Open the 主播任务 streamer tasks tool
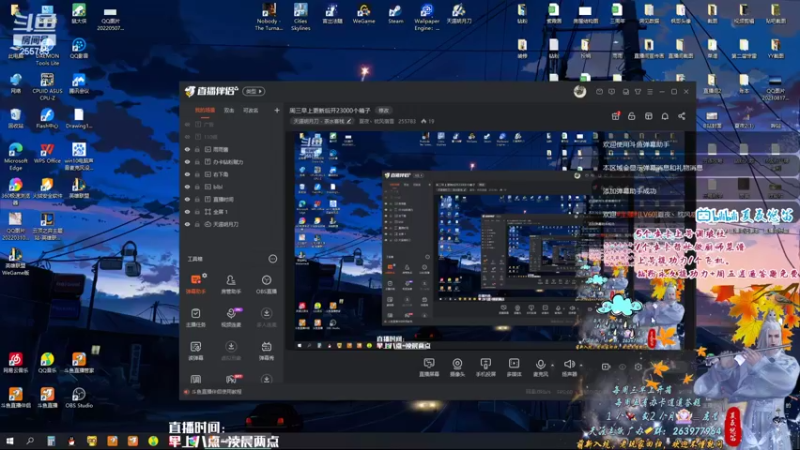This screenshot has width=800, height=450. (x=196, y=317)
